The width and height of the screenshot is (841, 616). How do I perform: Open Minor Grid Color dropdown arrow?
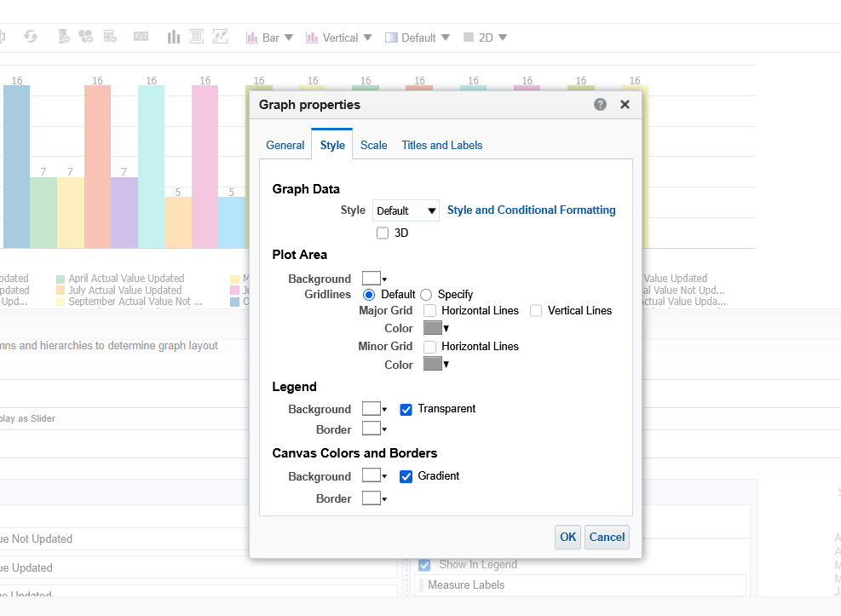point(446,365)
